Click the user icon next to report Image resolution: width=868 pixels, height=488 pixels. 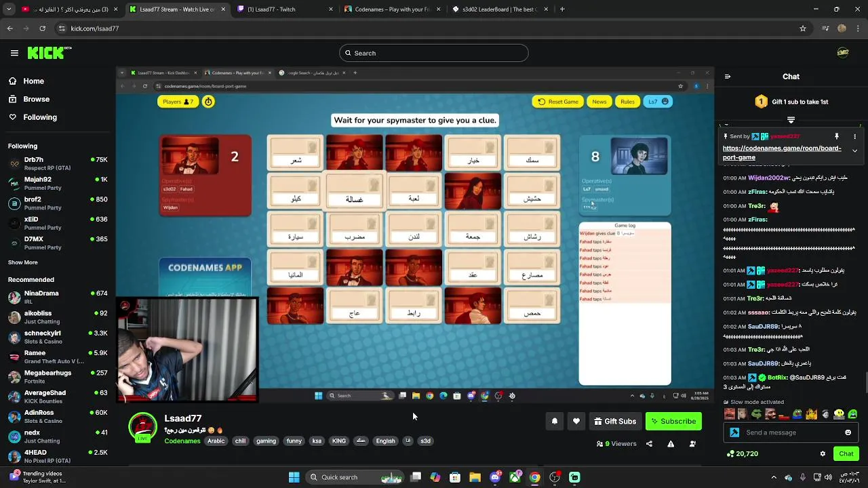click(692, 444)
